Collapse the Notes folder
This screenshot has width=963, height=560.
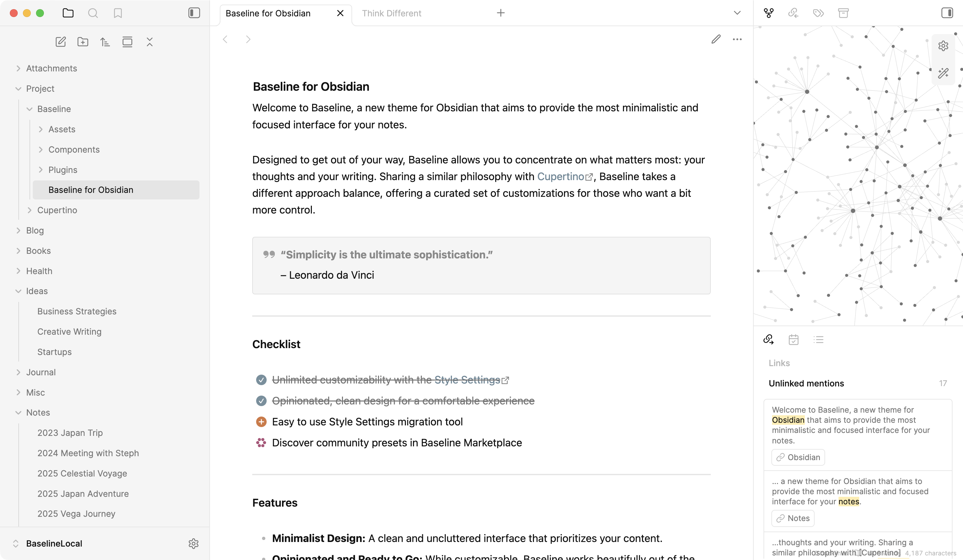point(18,413)
